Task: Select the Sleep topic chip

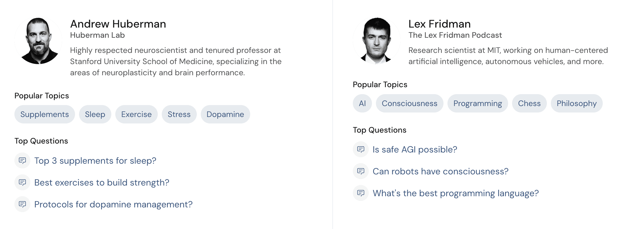Action: (x=95, y=114)
